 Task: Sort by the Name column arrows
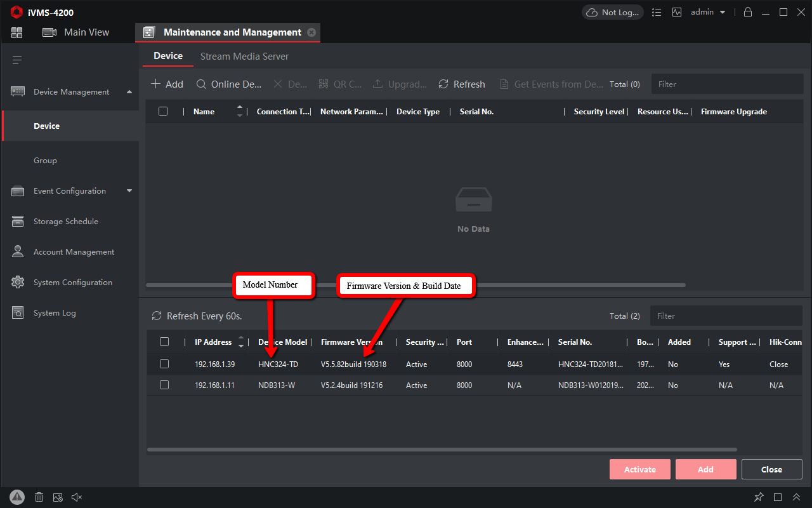(x=240, y=111)
